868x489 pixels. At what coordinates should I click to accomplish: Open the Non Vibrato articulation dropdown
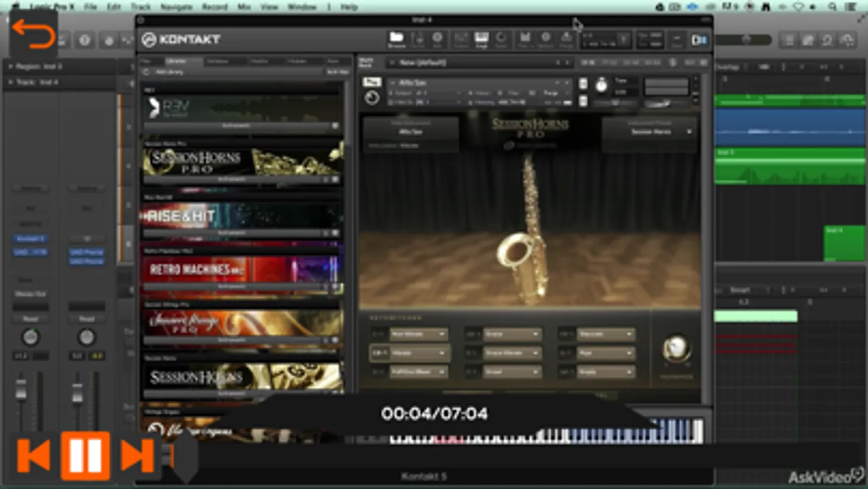point(418,334)
